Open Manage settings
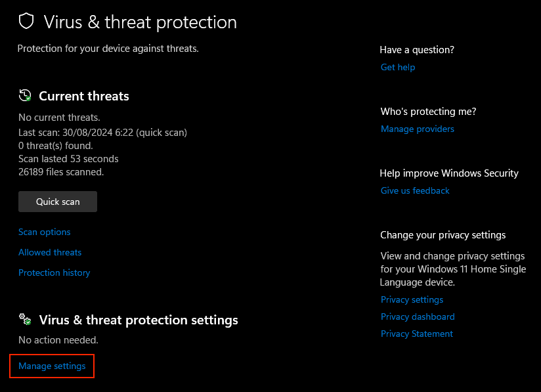 coord(51,366)
